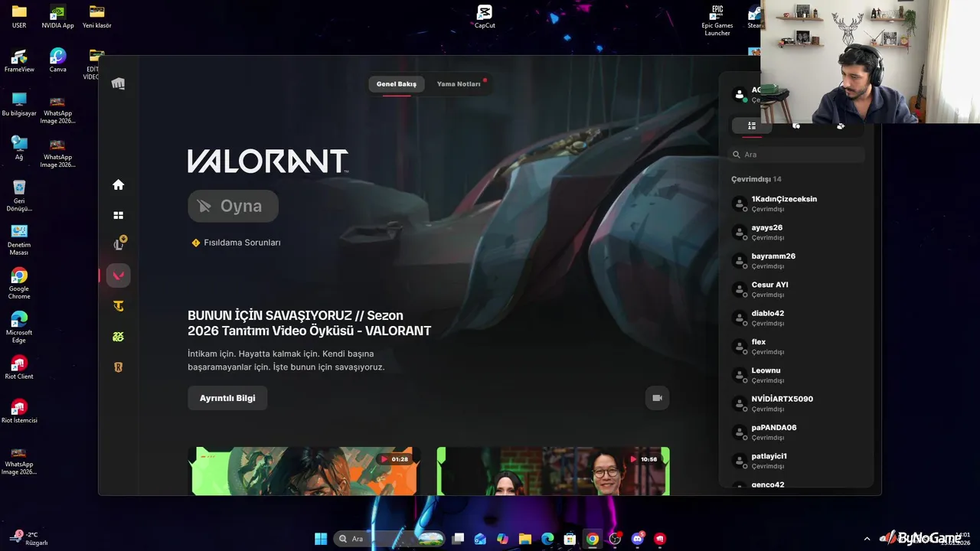Open the weather widget showing -2°C
980x551 pixels.
pyautogui.click(x=29, y=538)
